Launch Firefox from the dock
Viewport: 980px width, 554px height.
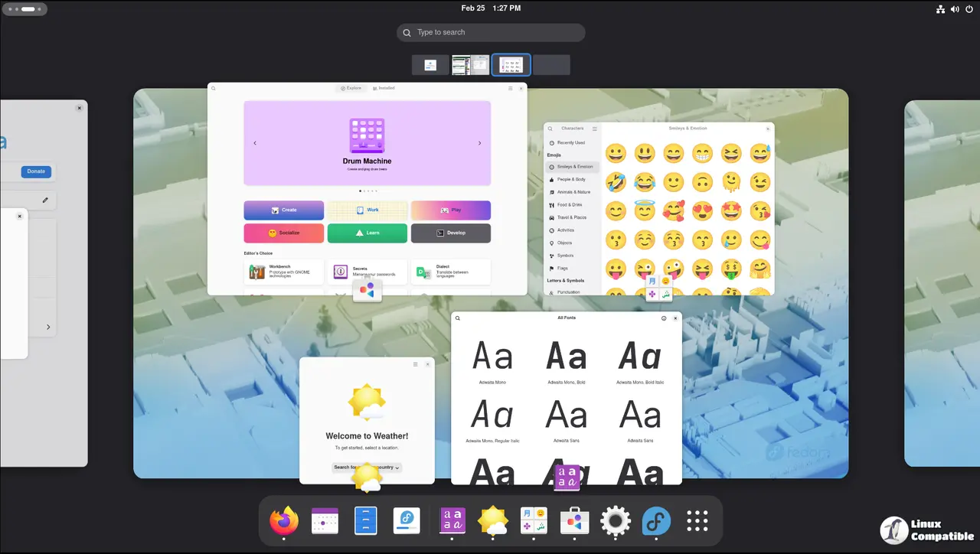284,521
